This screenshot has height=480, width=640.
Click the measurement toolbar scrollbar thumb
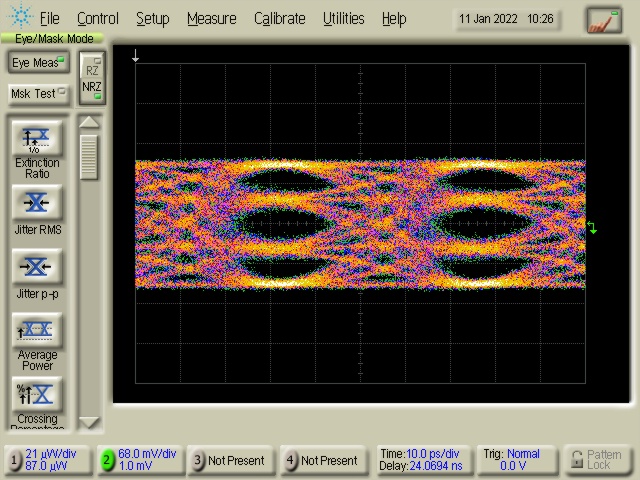pos(90,156)
